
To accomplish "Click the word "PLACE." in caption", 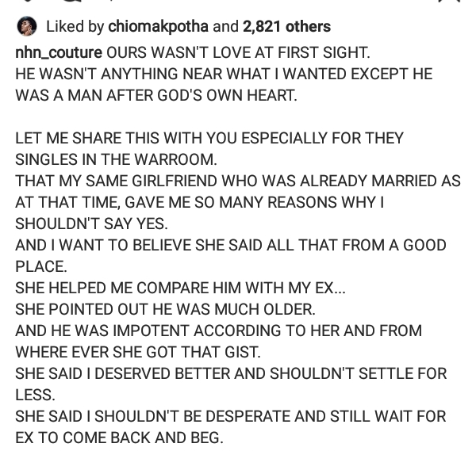I will pyautogui.click(x=41, y=266).
